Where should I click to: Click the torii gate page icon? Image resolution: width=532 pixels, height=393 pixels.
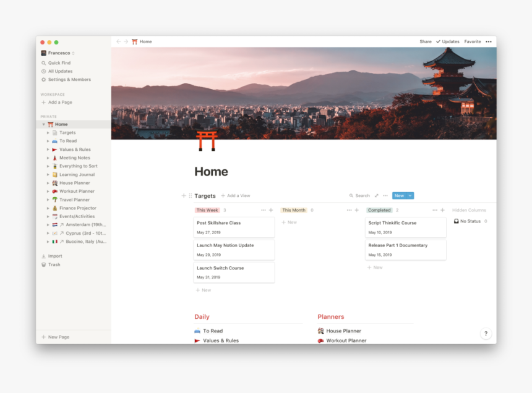click(207, 141)
